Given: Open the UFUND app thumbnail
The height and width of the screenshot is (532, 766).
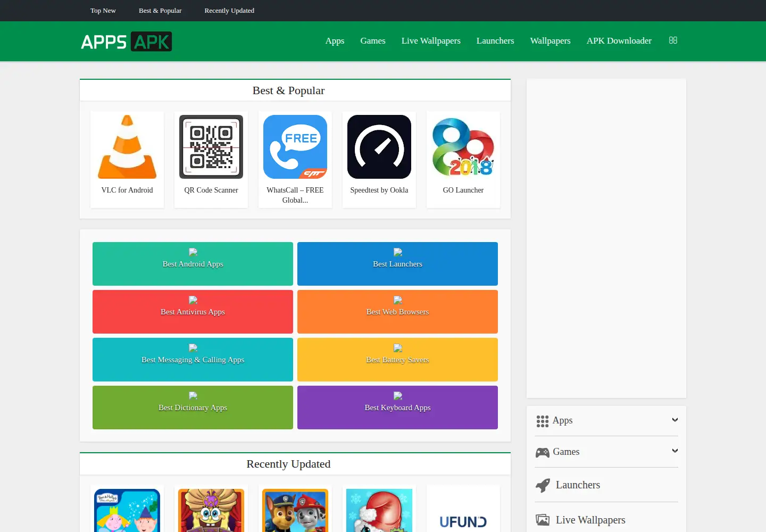Looking at the screenshot, I should click(x=463, y=511).
